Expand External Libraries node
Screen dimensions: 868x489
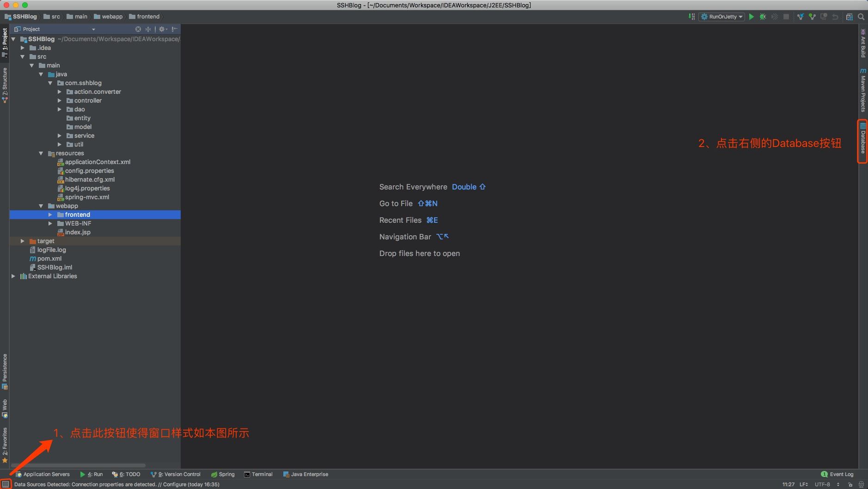point(13,276)
